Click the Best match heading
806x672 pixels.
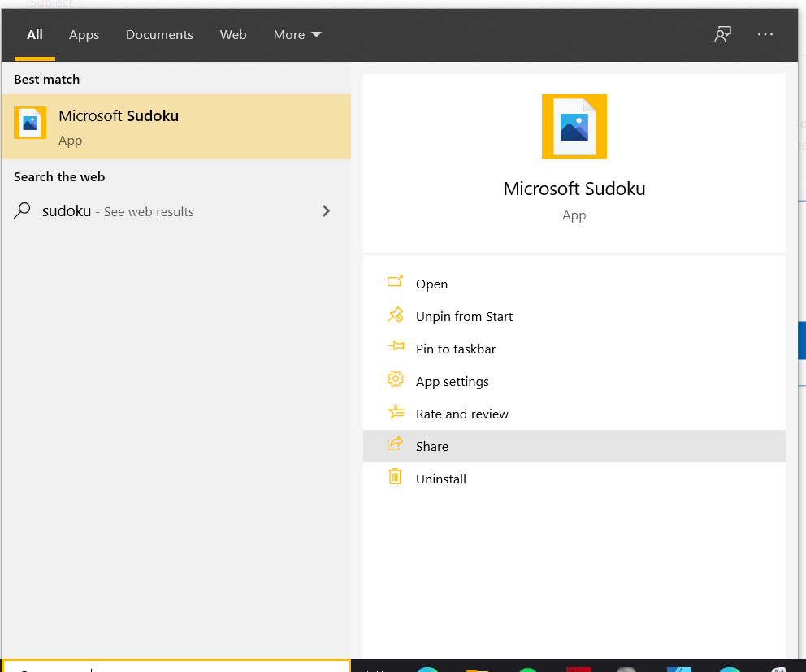tap(47, 79)
